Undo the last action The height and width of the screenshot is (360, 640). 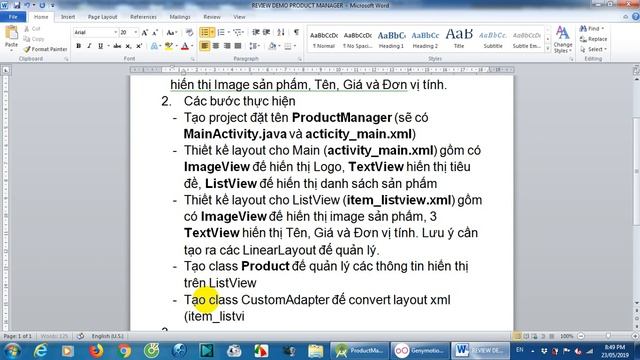(27, 5)
